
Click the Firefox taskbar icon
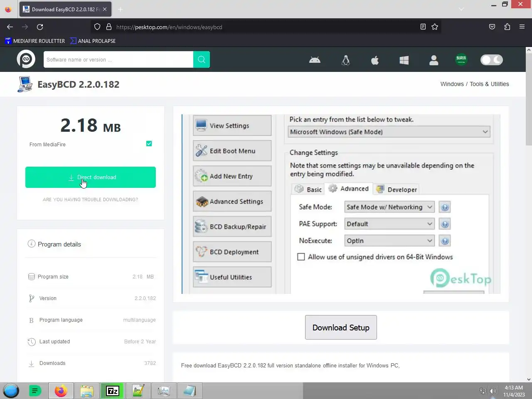point(61,391)
